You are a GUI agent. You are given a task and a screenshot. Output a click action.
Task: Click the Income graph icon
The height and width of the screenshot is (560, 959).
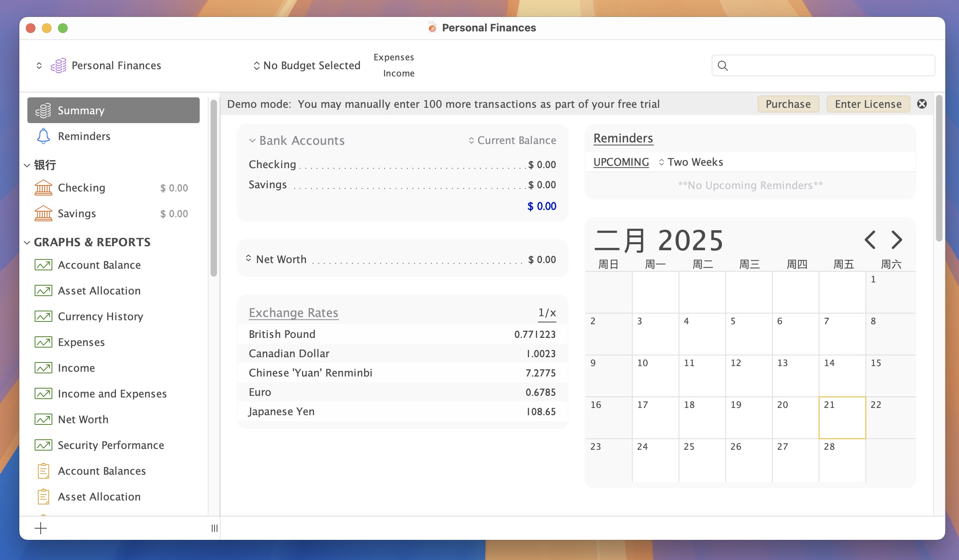[43, 368]
